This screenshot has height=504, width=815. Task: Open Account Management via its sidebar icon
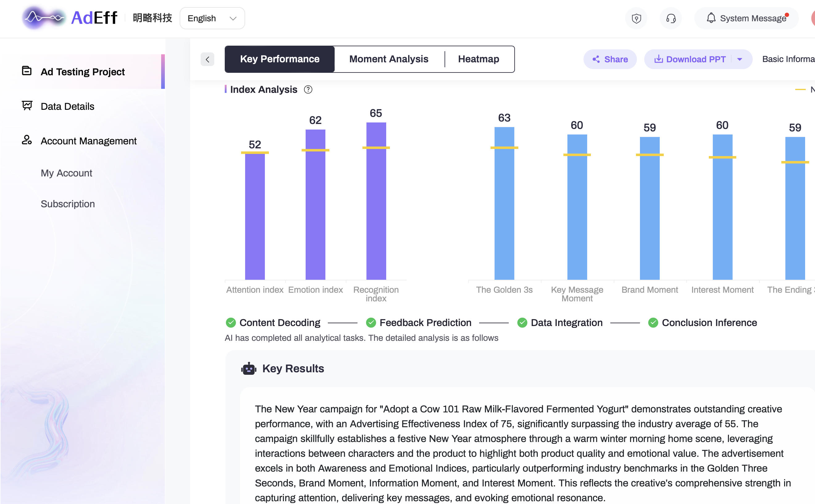[x=27, y=140]
